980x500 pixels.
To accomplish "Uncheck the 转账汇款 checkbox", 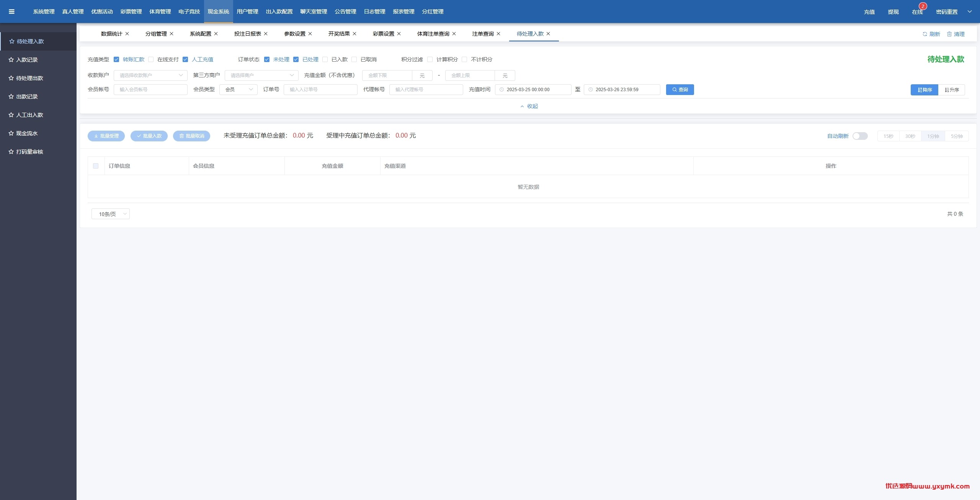I will pos(116,59).
